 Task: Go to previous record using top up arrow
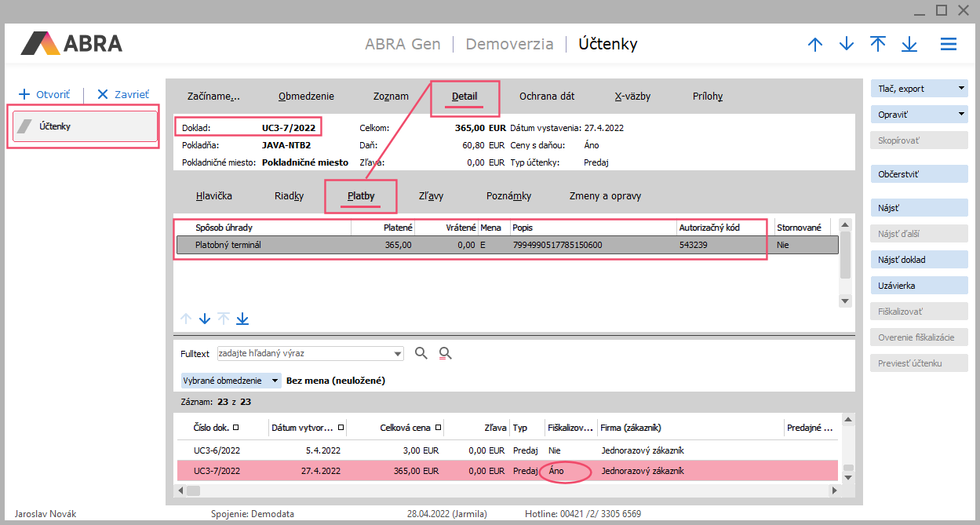815,45
